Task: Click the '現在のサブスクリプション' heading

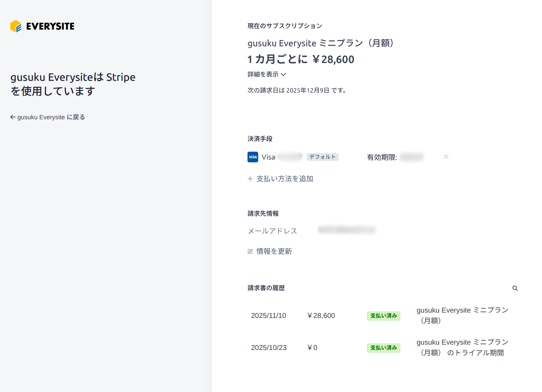Action: [x=285, y=26]
